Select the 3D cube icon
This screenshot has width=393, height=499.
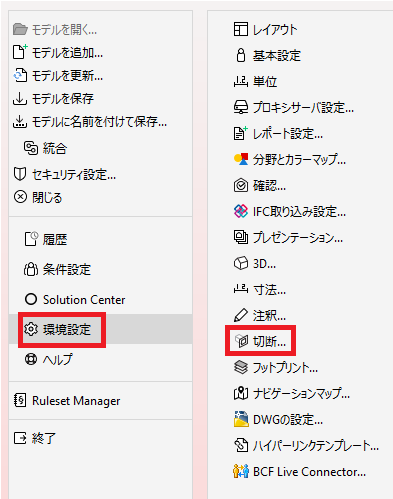tap(241, 263)
